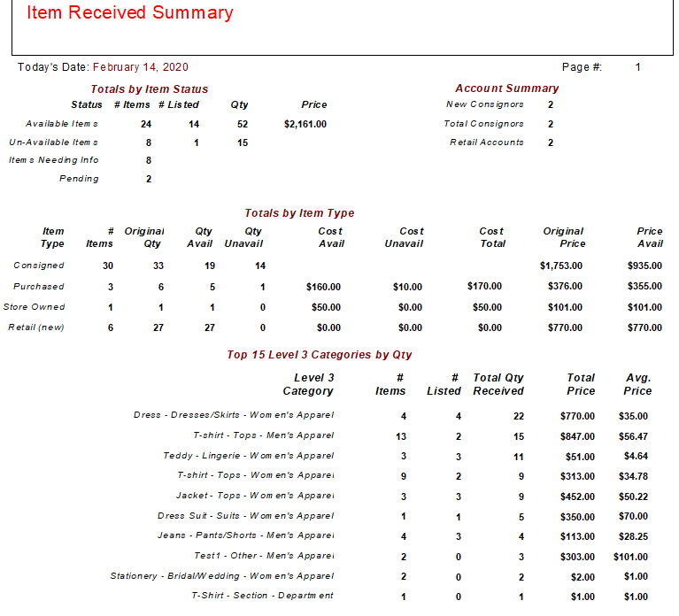Select 'Jacket - Tops - Women's Apparel' row

coord(412,497)
